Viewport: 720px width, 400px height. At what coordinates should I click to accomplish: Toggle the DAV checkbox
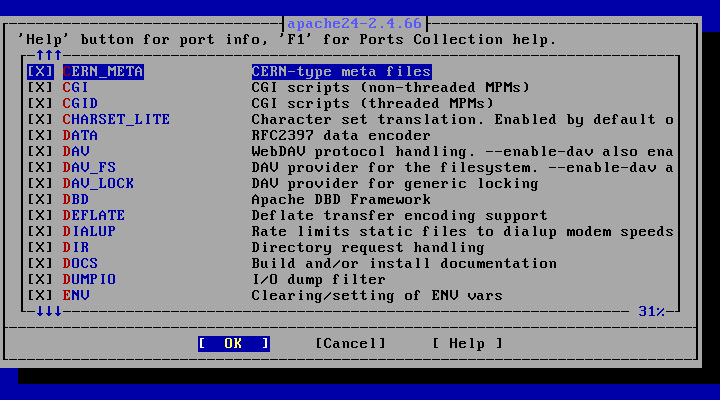click(40, 152)
